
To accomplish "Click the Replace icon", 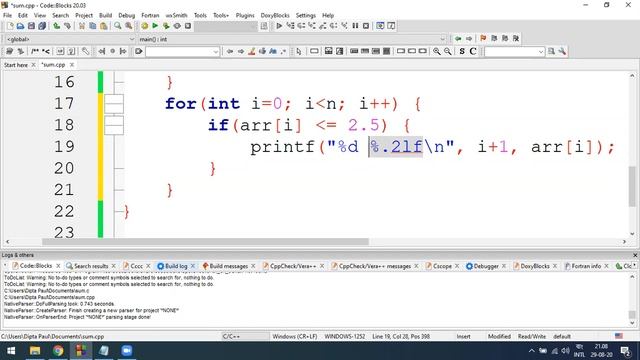I will 129,26.
